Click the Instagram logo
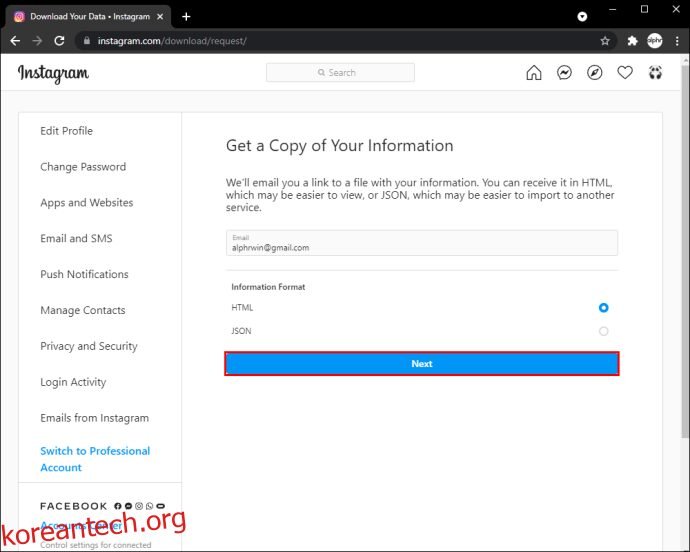The width and height of the screenshot is (690, 552). coord(53,74)
